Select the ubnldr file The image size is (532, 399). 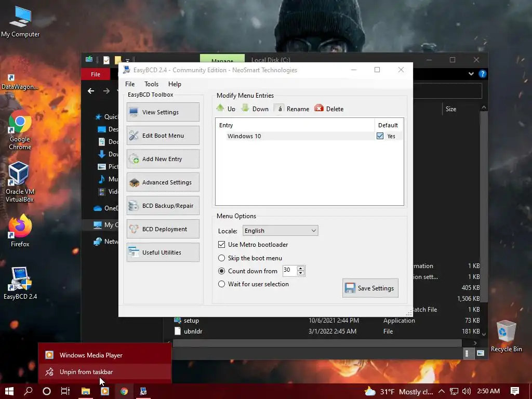click(x=193, y=331)
